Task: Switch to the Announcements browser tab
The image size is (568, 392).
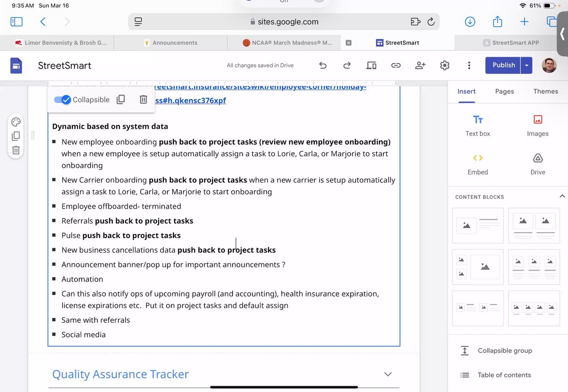Action: [x=170, y=43]
